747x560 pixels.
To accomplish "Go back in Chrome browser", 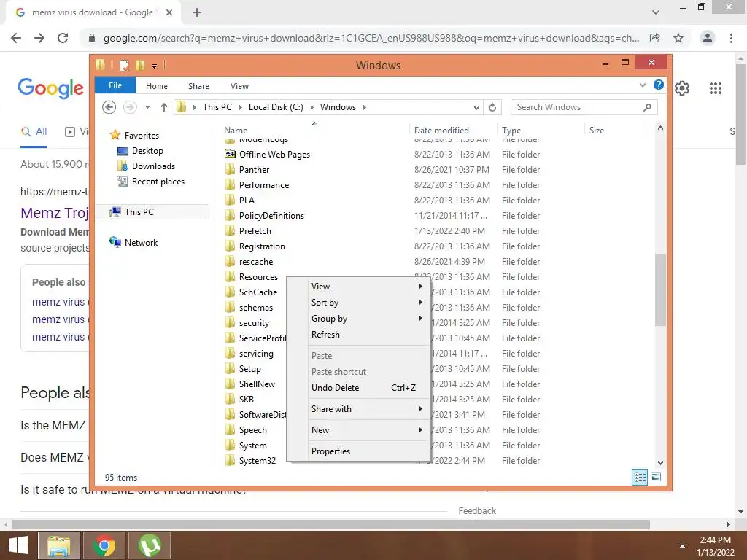I will [16, 38].
